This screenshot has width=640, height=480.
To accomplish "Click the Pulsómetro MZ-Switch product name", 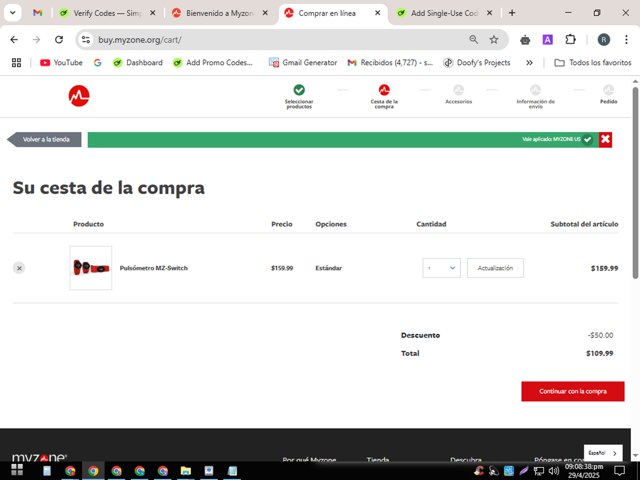I will tap(153, 268).
